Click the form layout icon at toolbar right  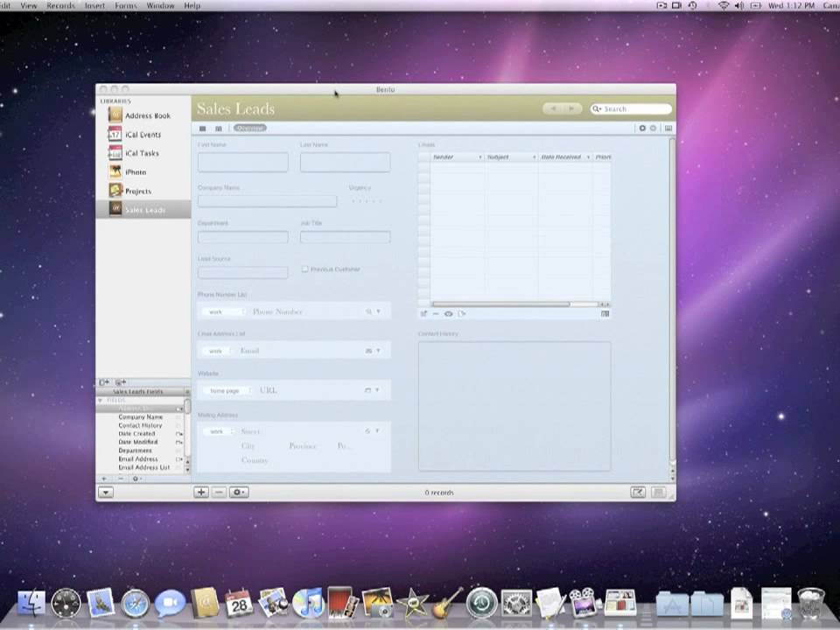point(668,128)
